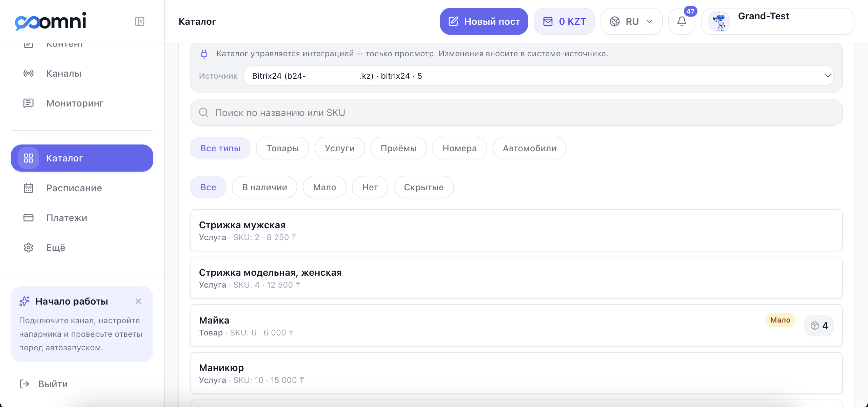The image size is (868, 407).
Task: Open Ещё in sidebar
Action: coord(82,248)
